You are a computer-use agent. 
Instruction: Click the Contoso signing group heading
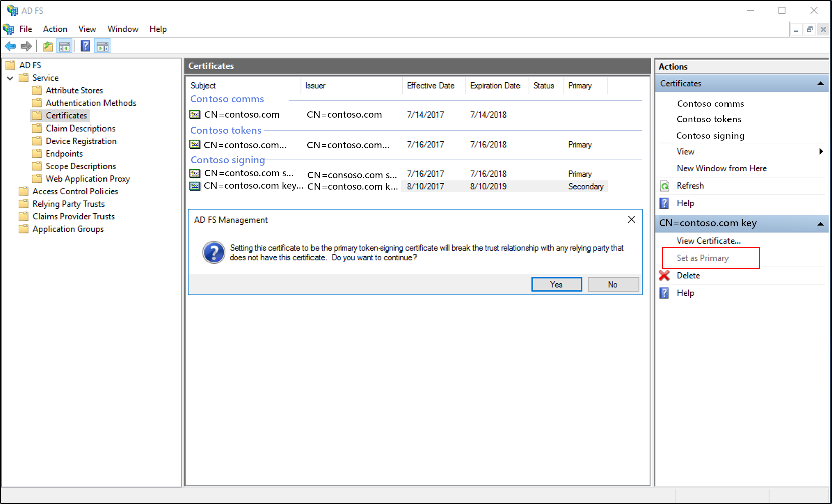click(x=228, y=160)
